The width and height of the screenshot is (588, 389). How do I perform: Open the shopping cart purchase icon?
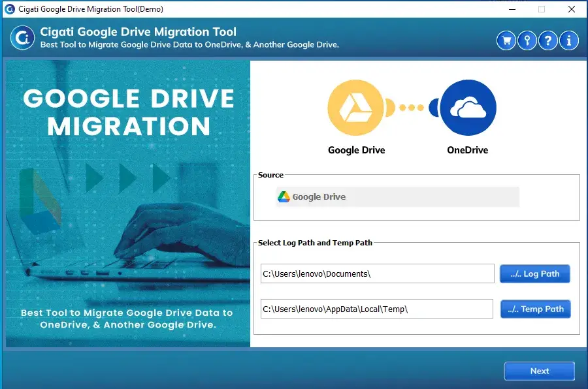pyautogui.click(x=506, y=40)
